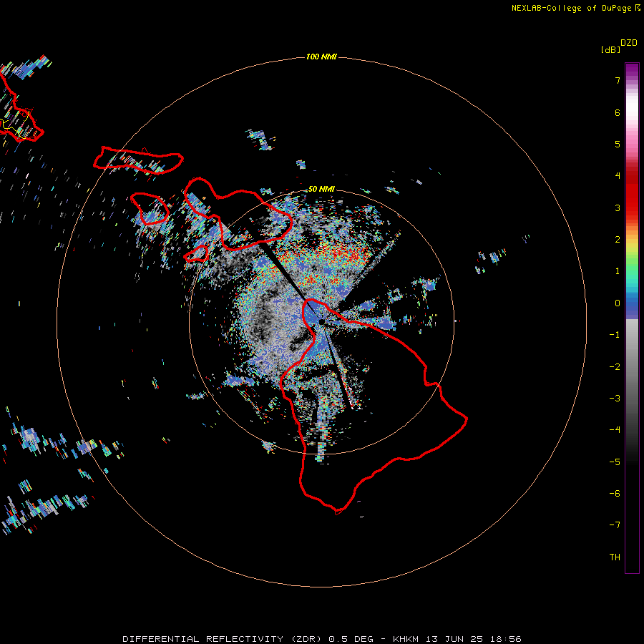Click the -5 value on the color scale
The width and height of the screenshot is (644, 644).
[x=615, y=462]
